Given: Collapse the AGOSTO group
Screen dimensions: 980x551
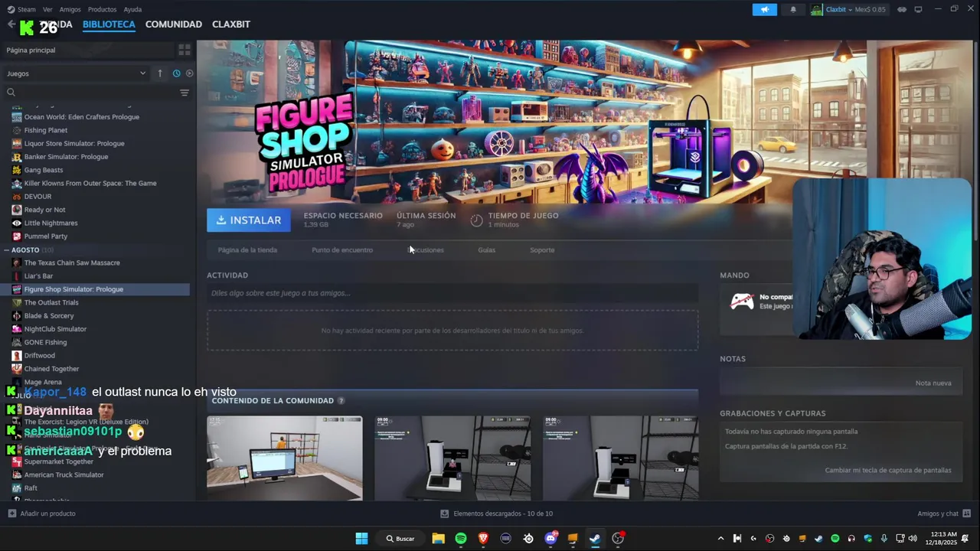Looking at the screenshot, I should (8, 250).
